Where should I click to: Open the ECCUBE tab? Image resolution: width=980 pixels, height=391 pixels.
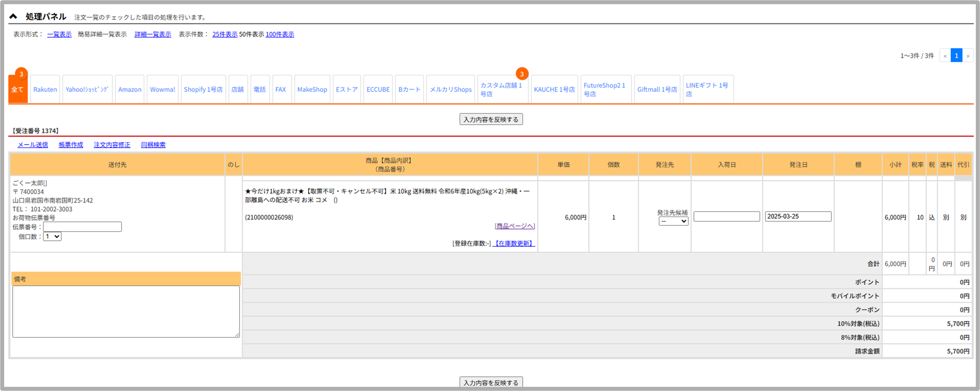pos(378,89)
